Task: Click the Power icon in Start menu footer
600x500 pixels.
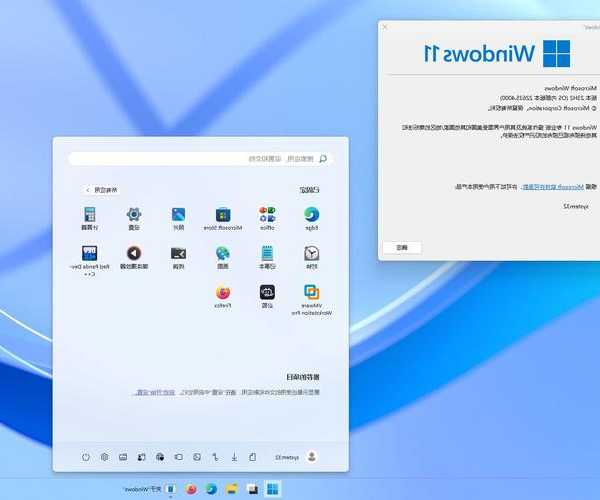Action: [x=86, y=457]
